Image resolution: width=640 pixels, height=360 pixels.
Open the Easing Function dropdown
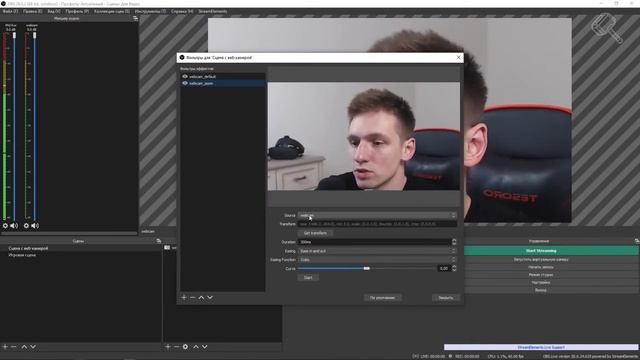click(x=377, y=260)
